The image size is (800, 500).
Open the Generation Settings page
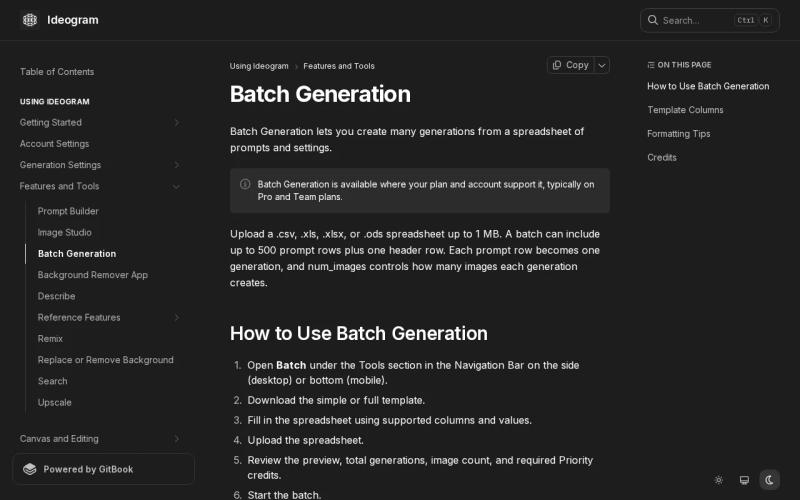60,165
